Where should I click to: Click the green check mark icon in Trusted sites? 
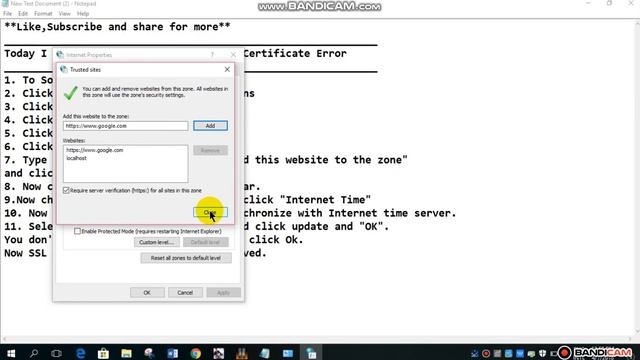[x=71, y=93]
